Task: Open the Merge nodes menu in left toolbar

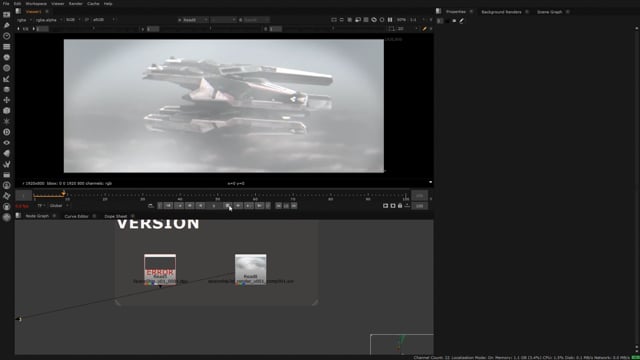Action: pyautogui.click(x=7, y=89)
